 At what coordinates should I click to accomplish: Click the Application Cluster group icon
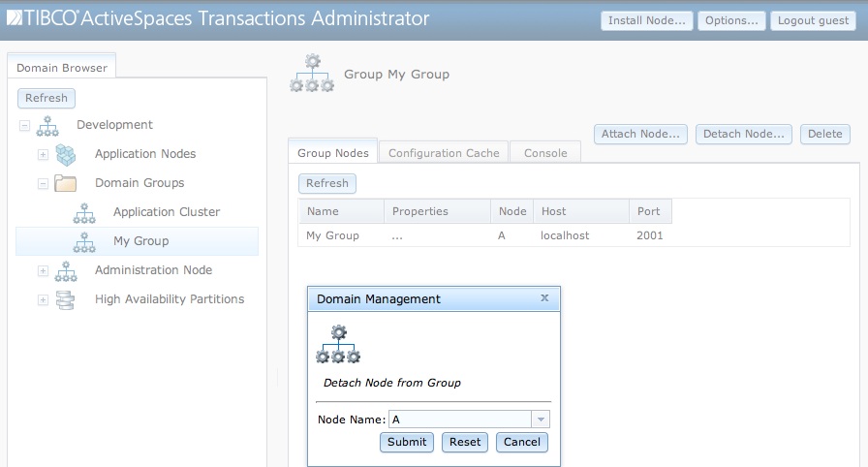[84, 213]
